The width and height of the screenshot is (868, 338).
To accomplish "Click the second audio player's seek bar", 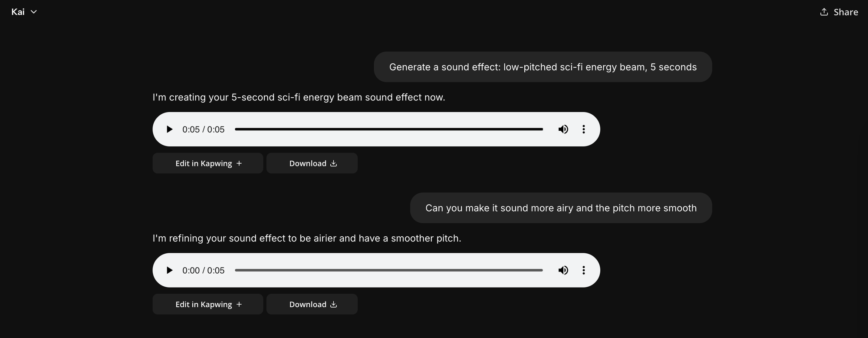I will [388, 270].
